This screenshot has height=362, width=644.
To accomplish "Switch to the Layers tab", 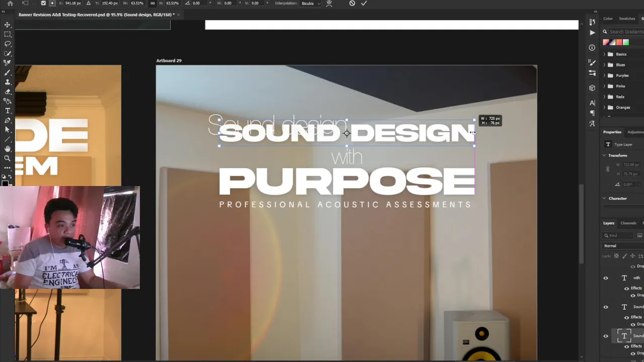I will pos(609,223).
